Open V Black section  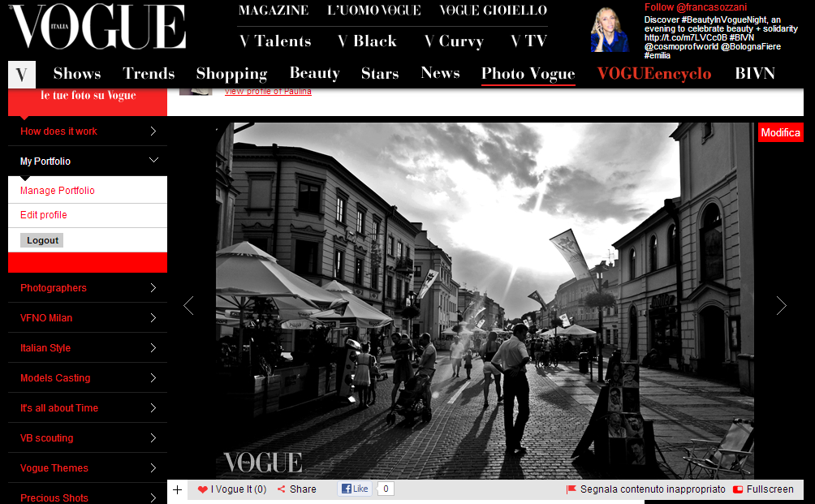pyautogui.click(x=367, y=41)
